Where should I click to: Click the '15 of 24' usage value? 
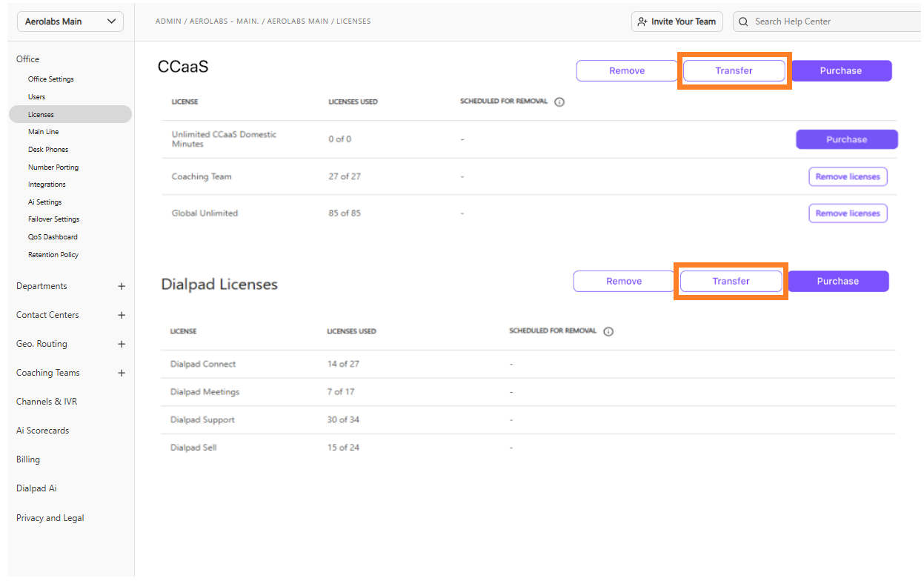pos(343,448)
